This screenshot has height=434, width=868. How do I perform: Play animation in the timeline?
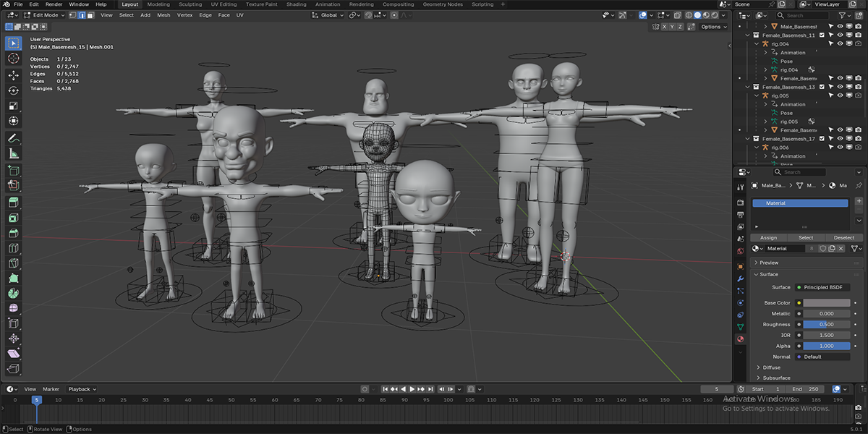pyautogui.click(x=412, y=389)
